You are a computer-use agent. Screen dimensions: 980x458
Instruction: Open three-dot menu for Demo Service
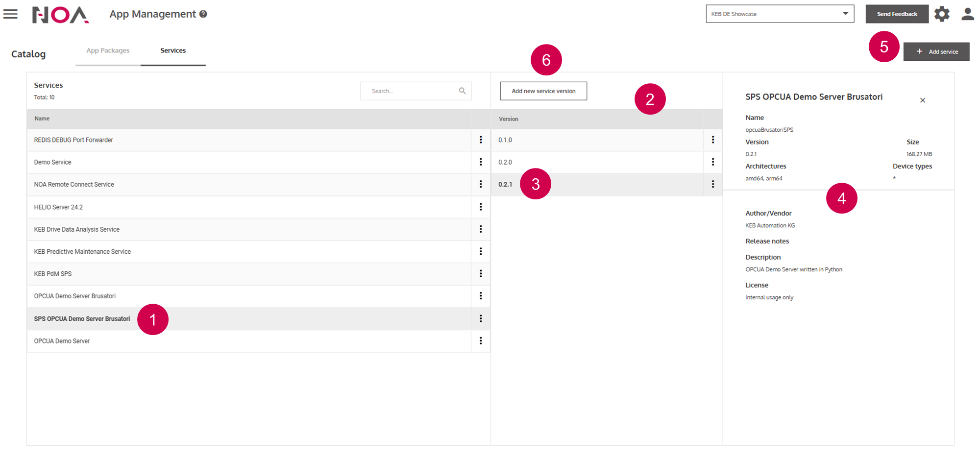481,162
